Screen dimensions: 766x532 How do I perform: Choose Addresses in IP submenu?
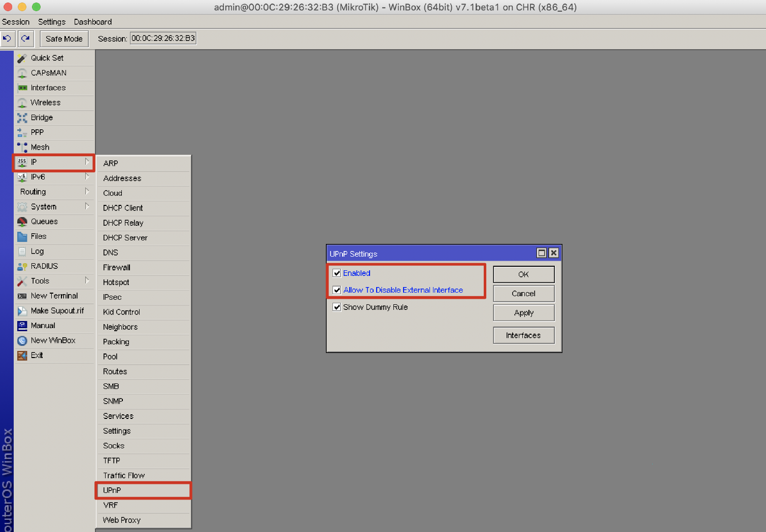tap(143, 179)
